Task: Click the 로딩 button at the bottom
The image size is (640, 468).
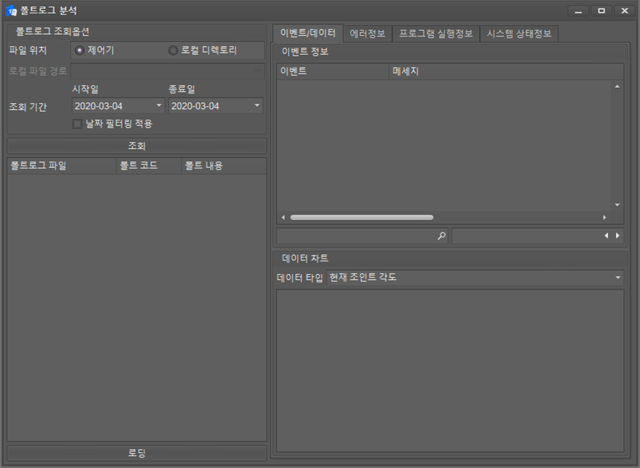Action: click(x=137, y=453)
